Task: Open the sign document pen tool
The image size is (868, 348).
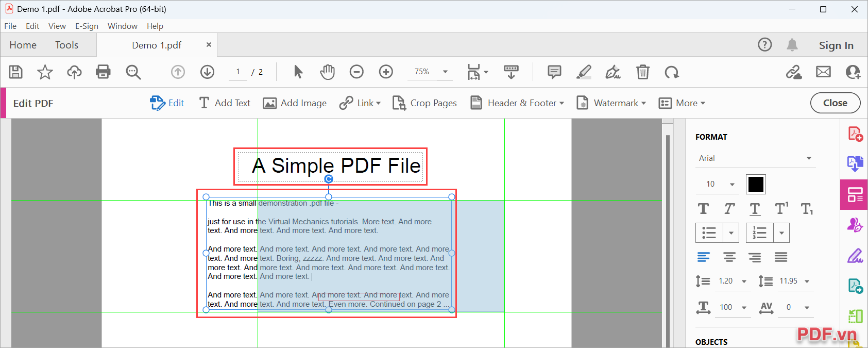Action: tap(613, 72)
